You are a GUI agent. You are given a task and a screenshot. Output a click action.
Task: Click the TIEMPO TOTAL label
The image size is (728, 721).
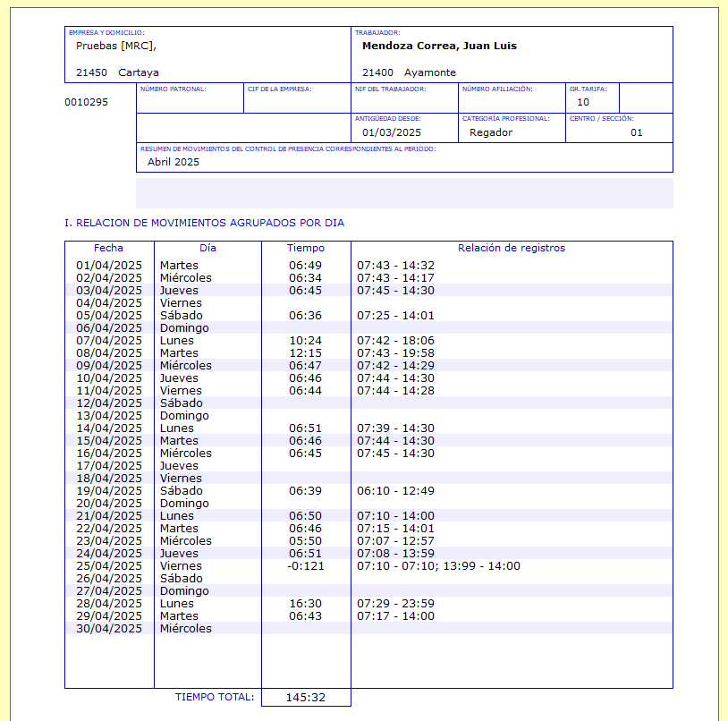tap(214, 697)
